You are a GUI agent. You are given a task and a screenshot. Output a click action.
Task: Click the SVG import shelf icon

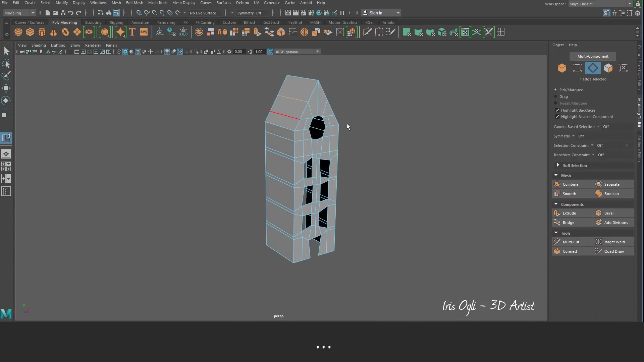[144, 32]
